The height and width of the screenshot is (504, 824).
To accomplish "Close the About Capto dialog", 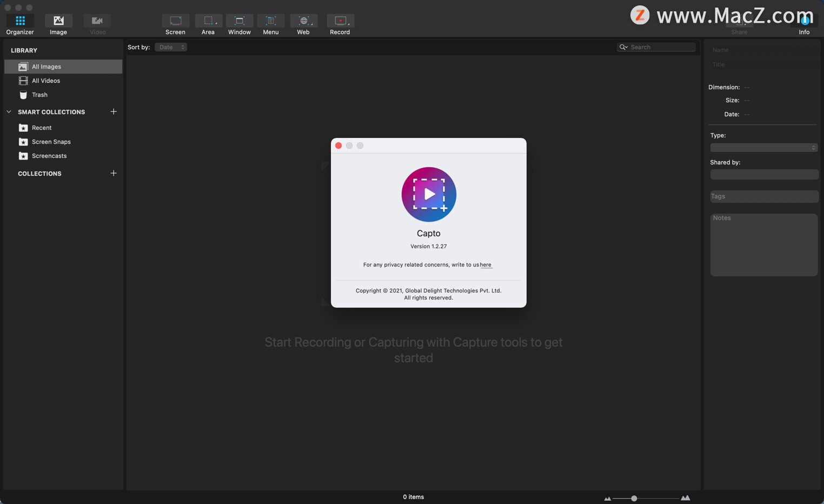I will coord(338,145).
